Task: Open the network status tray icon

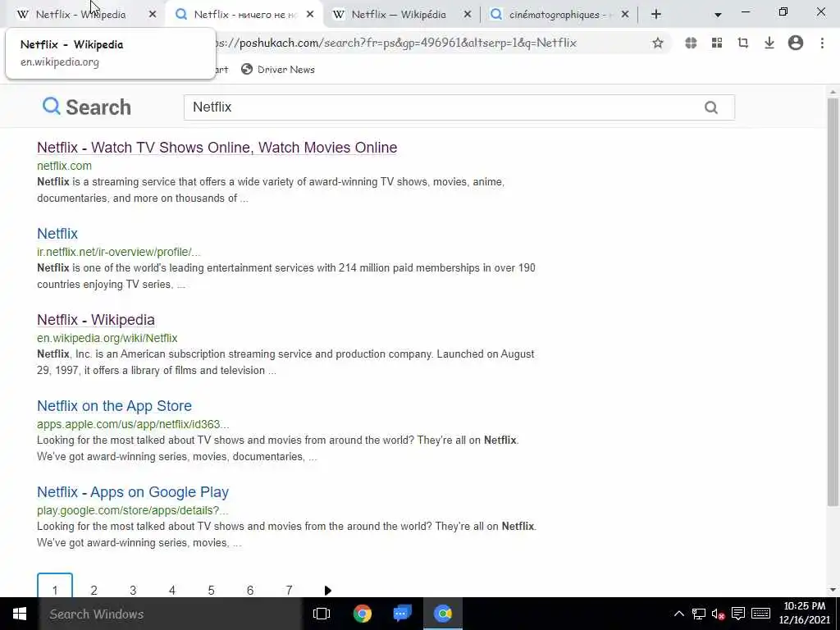Action: [699, 614]
